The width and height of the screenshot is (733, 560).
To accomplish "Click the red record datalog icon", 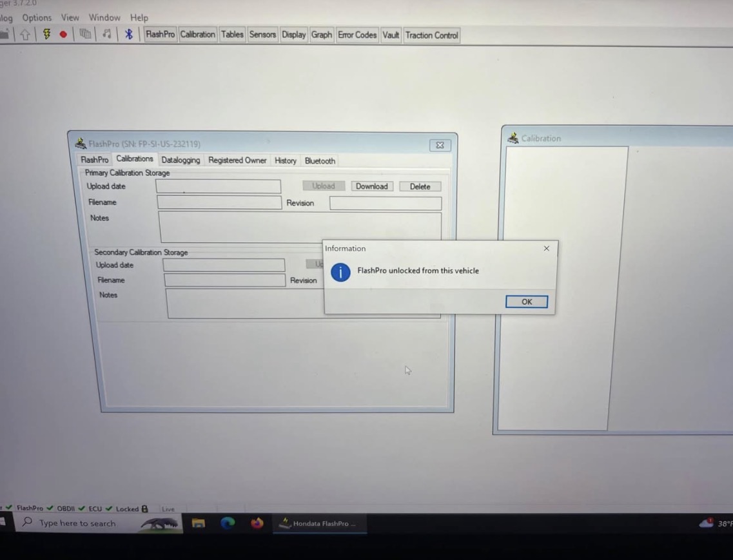I will (63, 35).
